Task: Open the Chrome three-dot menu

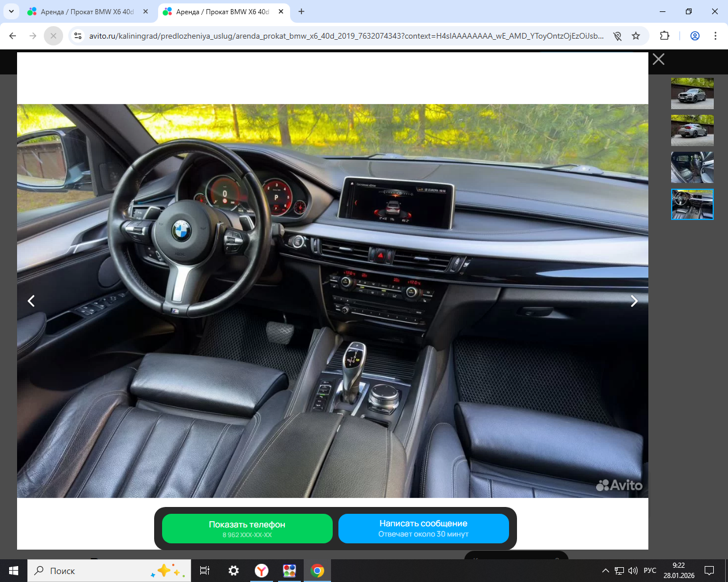Action: (715, 36)
